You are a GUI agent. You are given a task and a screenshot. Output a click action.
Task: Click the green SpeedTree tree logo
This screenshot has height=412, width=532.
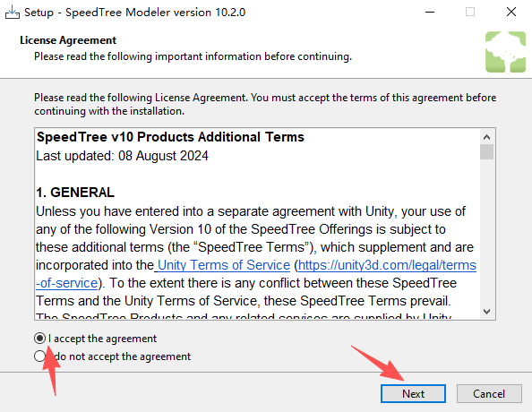pyautogui.click(x=505, y=52)
